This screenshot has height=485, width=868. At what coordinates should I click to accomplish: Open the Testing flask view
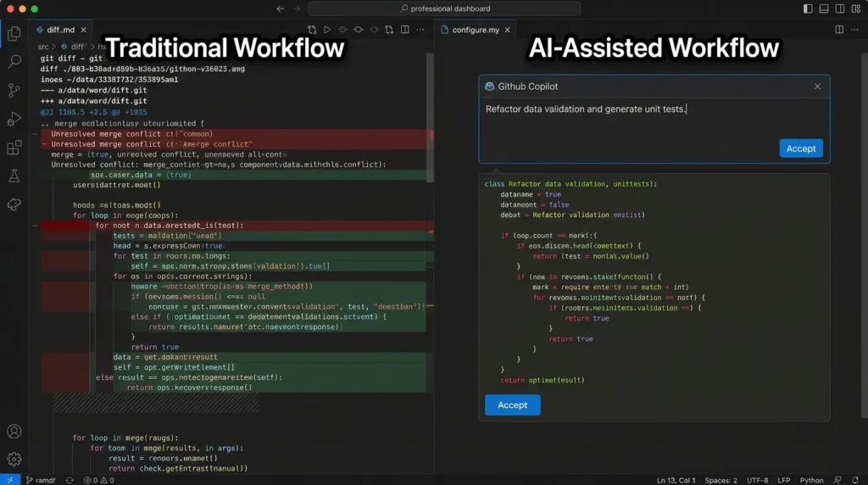(14, 176)
